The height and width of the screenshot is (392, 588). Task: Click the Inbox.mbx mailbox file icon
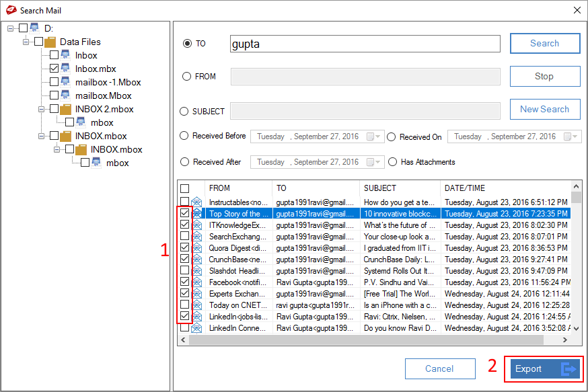[x=66, y=69]
